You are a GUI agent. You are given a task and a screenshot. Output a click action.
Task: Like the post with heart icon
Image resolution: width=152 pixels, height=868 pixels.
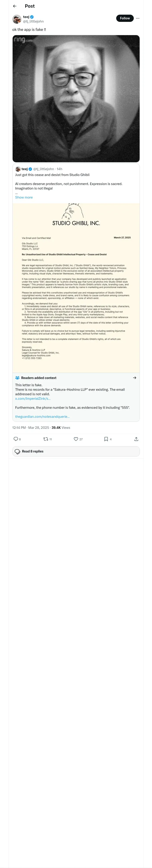76,439
